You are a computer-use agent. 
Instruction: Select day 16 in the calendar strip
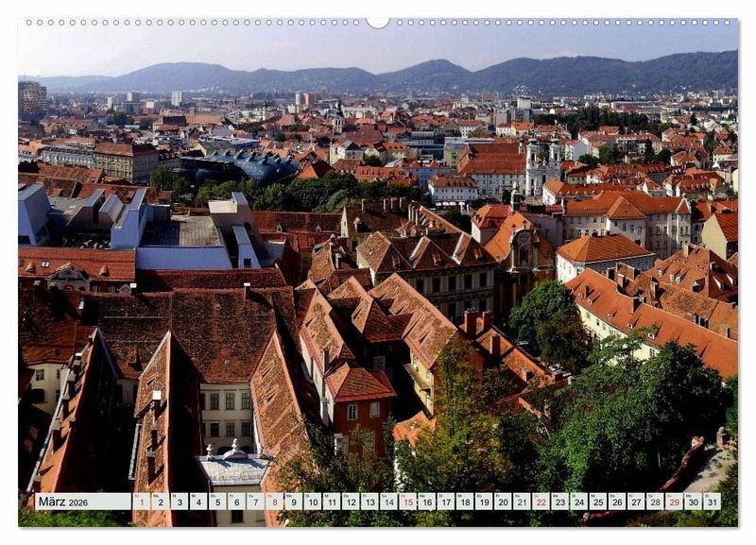427,502
